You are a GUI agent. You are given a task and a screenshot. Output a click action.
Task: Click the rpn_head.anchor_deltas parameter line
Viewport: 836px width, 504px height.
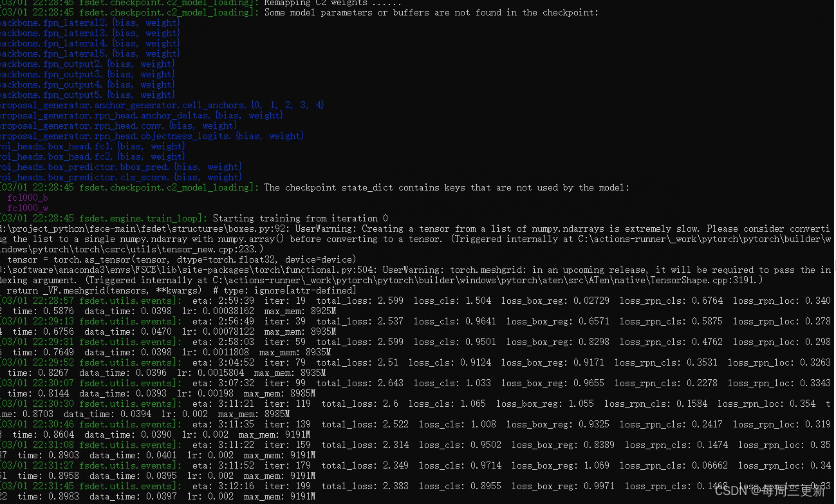(141, 115)
